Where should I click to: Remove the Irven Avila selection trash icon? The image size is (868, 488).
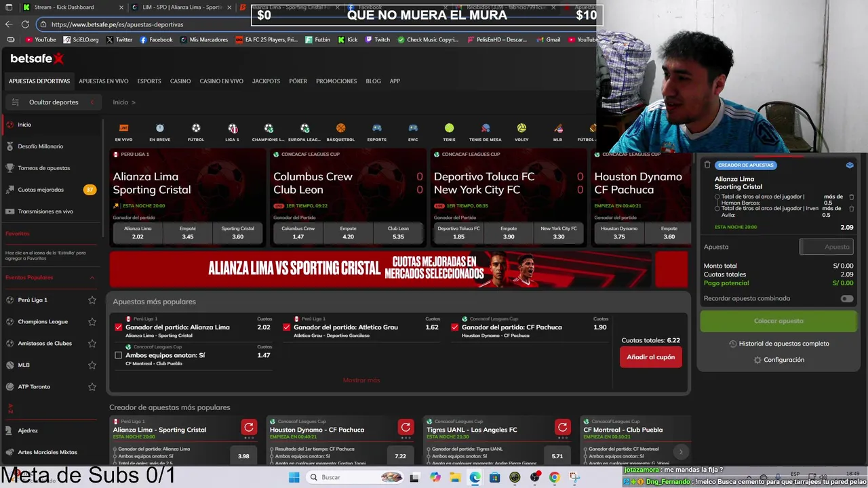[x=852, y=208]
